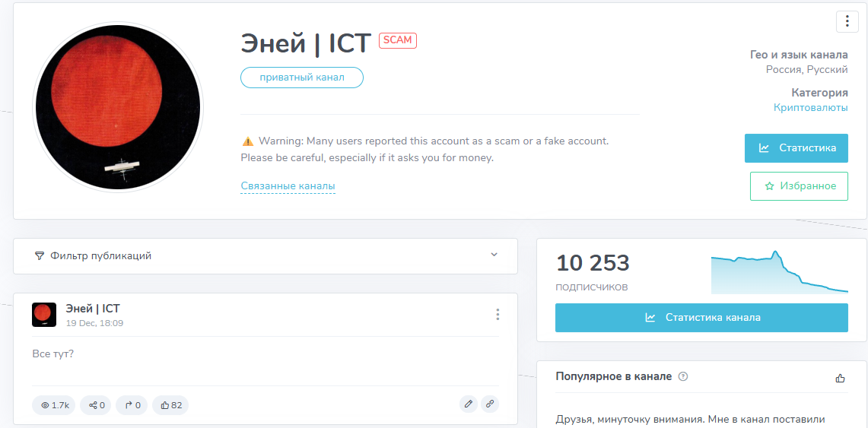Open the Фильтр публикаций panel label
This screenshot has width=868, height=428.
[100, 256]
